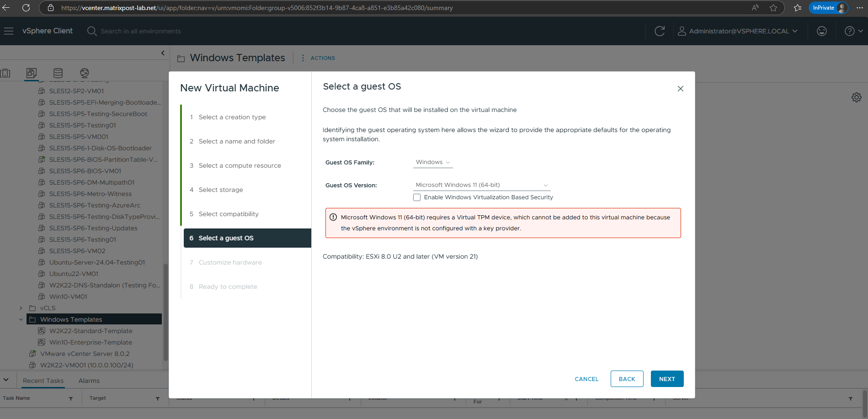The image size is (868, 419).
Task: Open the Administrator@VSPHERE.LOCAL user menu
Action: (x=737, y=31)
